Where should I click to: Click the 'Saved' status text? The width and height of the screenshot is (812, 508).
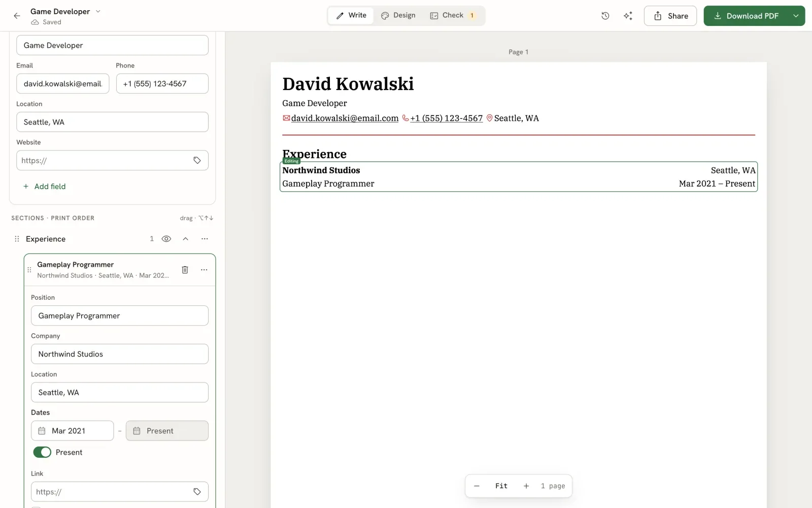52,22
